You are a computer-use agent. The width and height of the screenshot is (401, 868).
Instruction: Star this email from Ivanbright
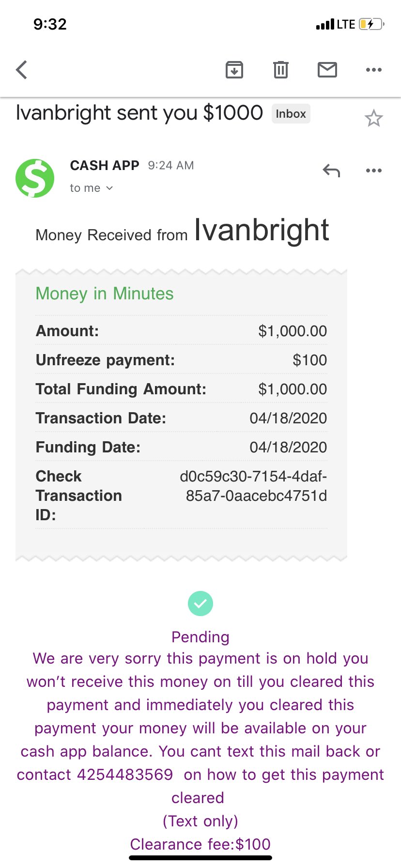[373, 118]
